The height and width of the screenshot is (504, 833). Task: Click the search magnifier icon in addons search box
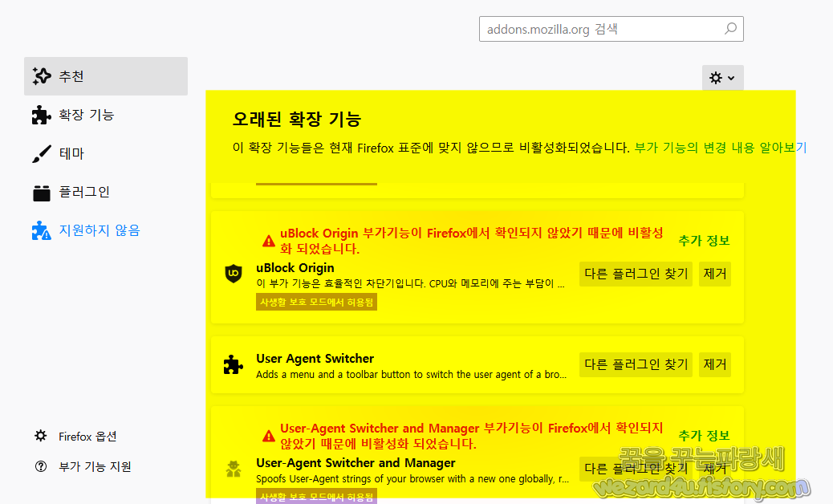point(730,29)
